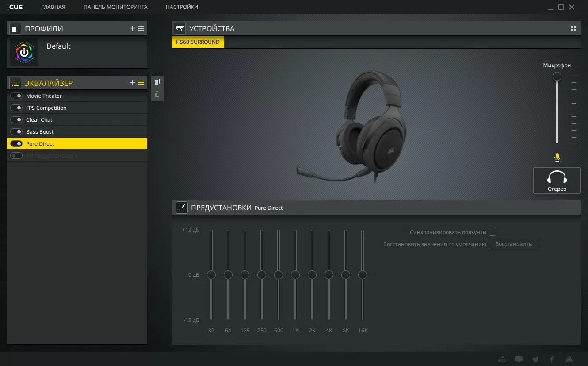588x366 pixels.
Task: Click the microphone volume slider knob
Action: [x=557, y=76]
